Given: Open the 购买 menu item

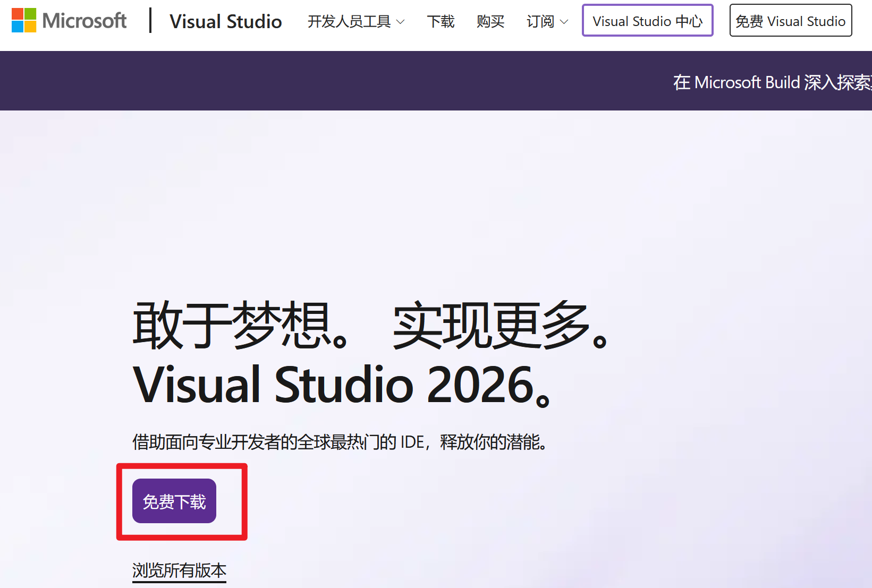Looking at the screenshot, I should pos(490,21).
